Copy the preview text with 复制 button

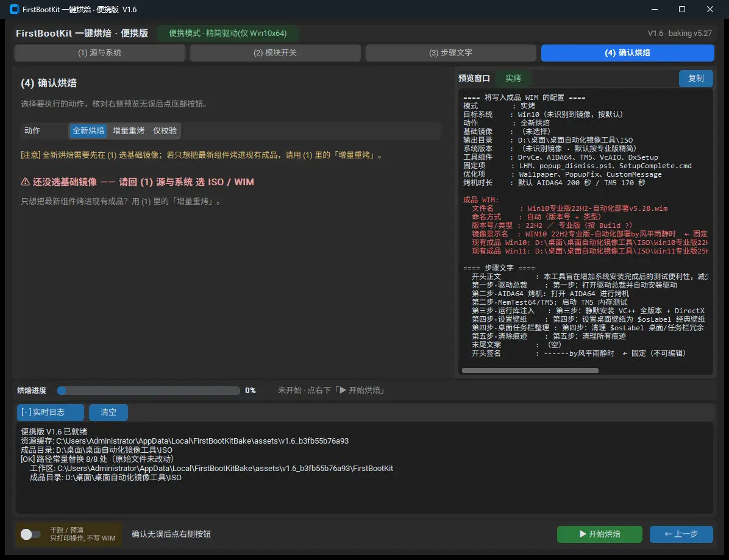coord(696,78)
